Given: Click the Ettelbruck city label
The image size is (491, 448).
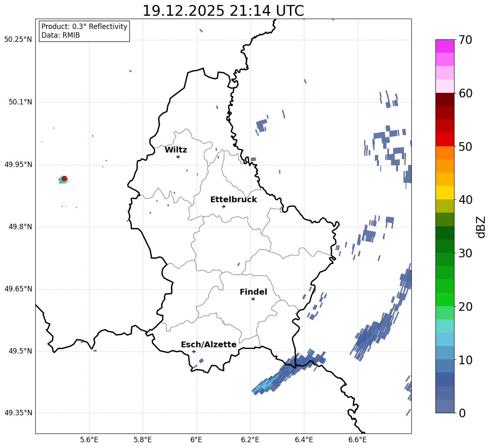Looking at the screenshot, I should pos(233,200).
